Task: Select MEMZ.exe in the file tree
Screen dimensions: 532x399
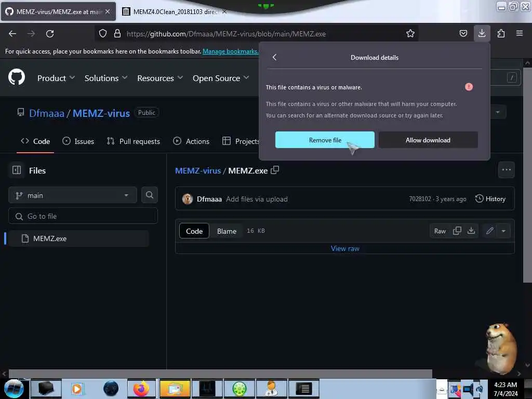Action: tap(79, 238)
